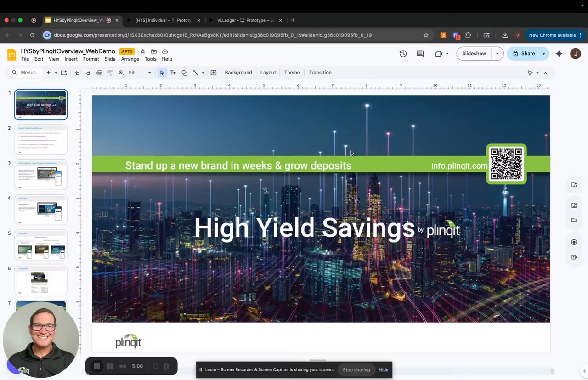Open the Gemini sparkle icon

click(x=559, y=54)
